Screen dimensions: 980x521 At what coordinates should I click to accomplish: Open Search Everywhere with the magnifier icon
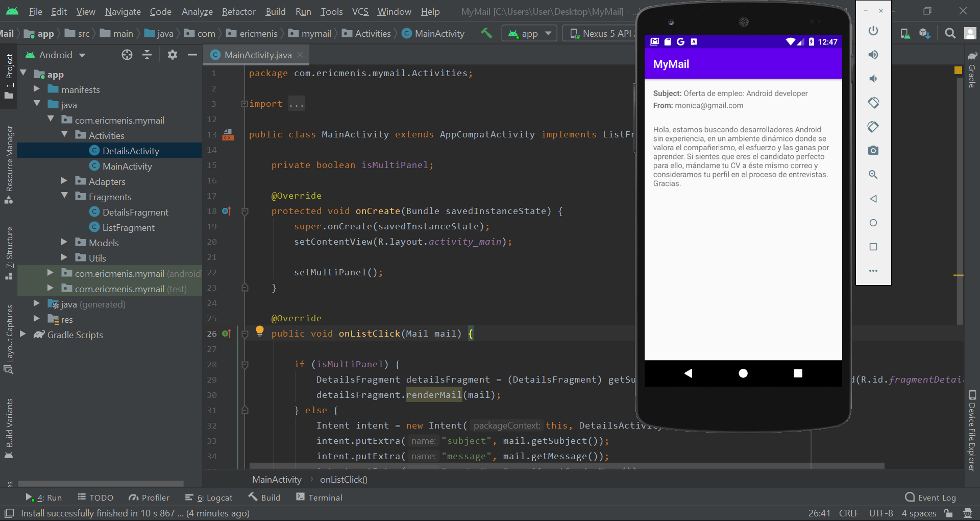point(950,33)
